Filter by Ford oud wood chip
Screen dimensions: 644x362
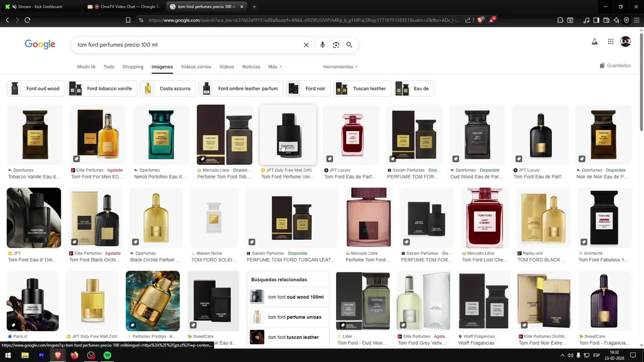point(36,88)
